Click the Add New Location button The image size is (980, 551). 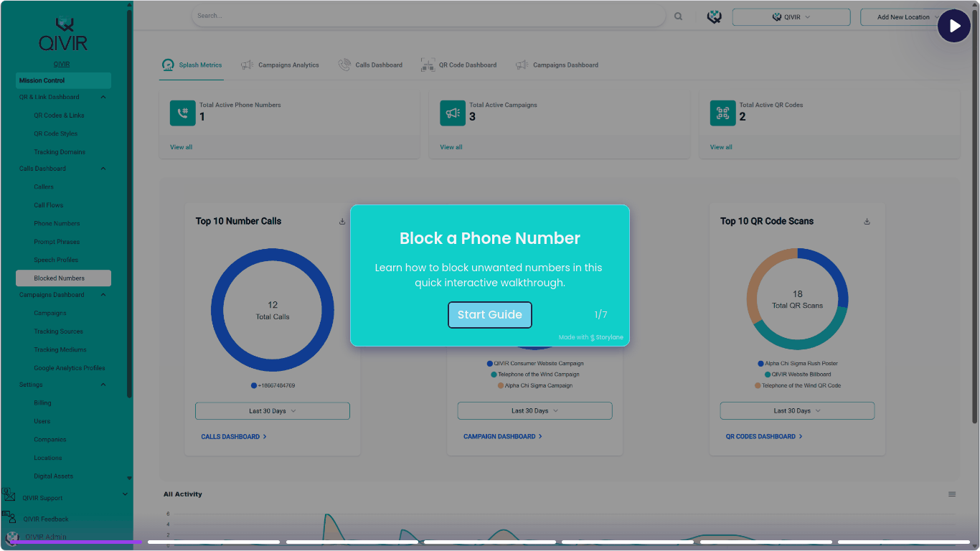pos(903,17)
